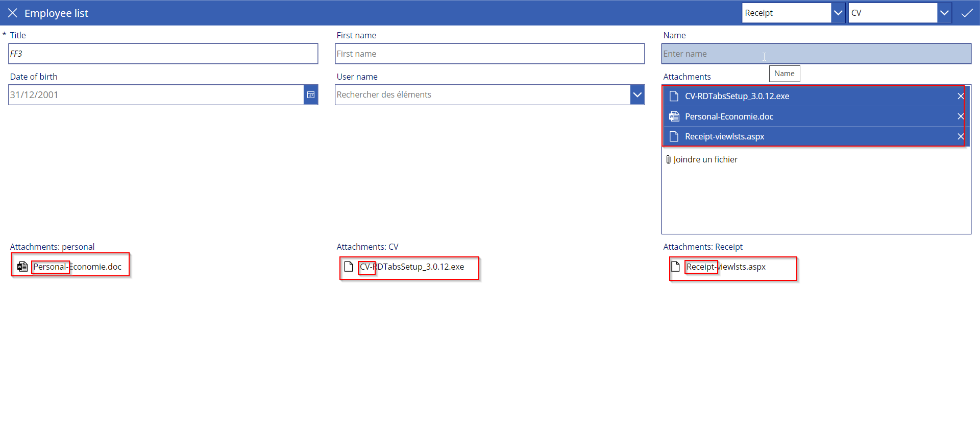Click Joindre un fichier link

[705, 159]
